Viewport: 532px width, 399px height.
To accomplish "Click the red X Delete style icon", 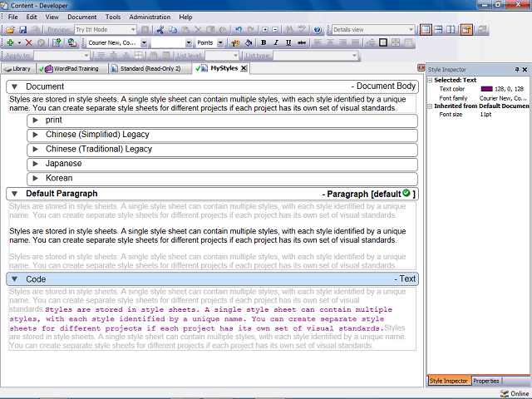I will [x=29, y=42].
